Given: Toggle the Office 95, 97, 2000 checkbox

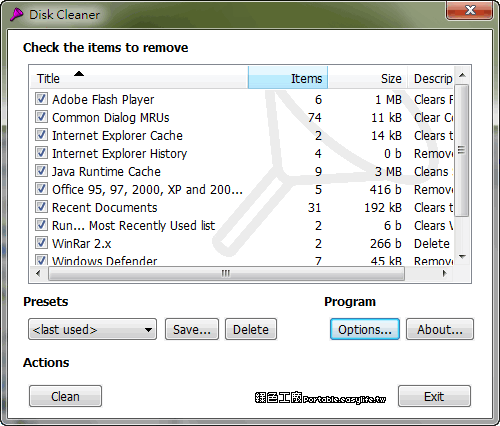Looking at the screenshot, I should tap(41, 189).
